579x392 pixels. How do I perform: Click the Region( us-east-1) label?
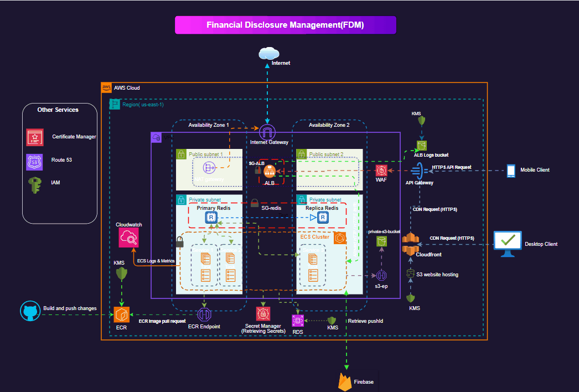click(143, 105)
